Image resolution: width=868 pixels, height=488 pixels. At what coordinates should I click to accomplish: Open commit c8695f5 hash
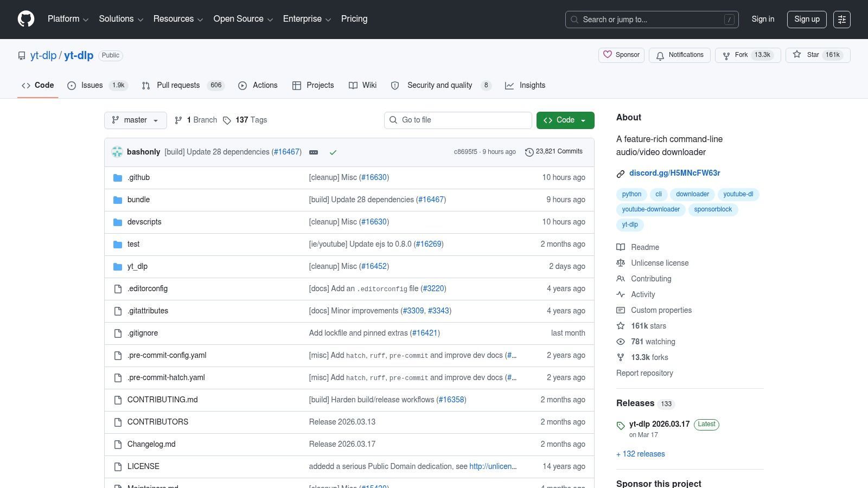[465, 152]
